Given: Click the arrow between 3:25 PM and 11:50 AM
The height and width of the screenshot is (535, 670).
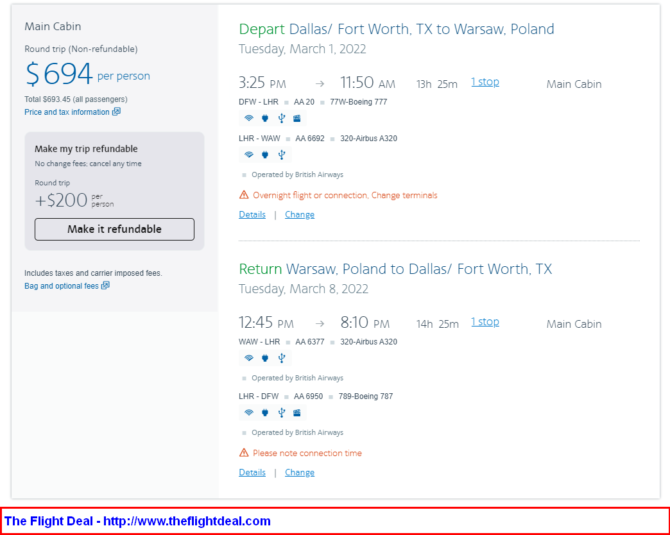Looking at the screenshot, I should click(320, 84).
